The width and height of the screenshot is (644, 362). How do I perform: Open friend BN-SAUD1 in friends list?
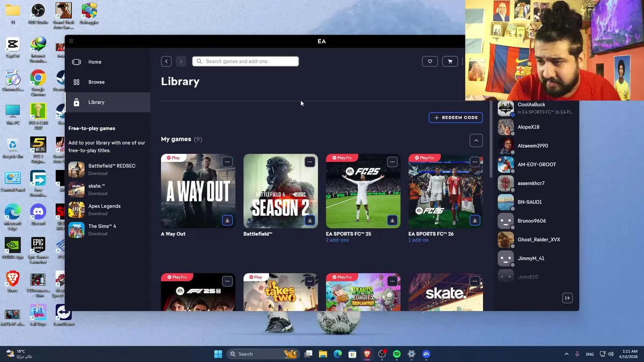coord(536,202)
